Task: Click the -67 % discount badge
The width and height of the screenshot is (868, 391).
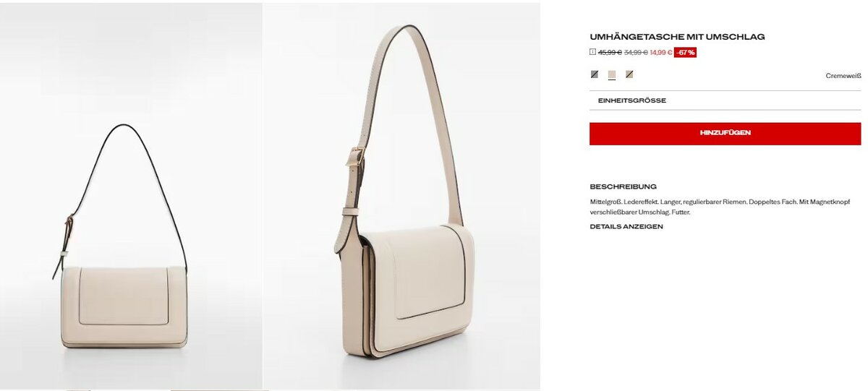Action: click(x=685, y=52)
